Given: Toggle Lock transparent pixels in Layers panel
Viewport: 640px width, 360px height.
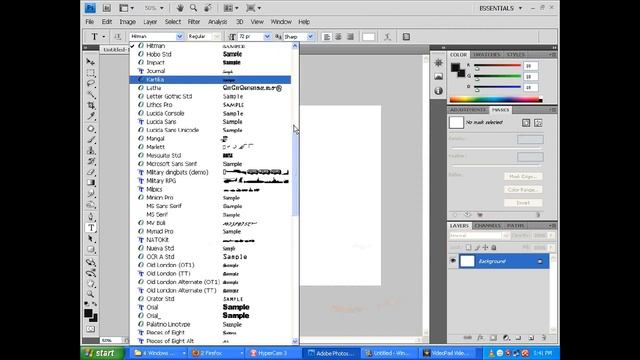Looking at the screenshot, I should (469, 247).
